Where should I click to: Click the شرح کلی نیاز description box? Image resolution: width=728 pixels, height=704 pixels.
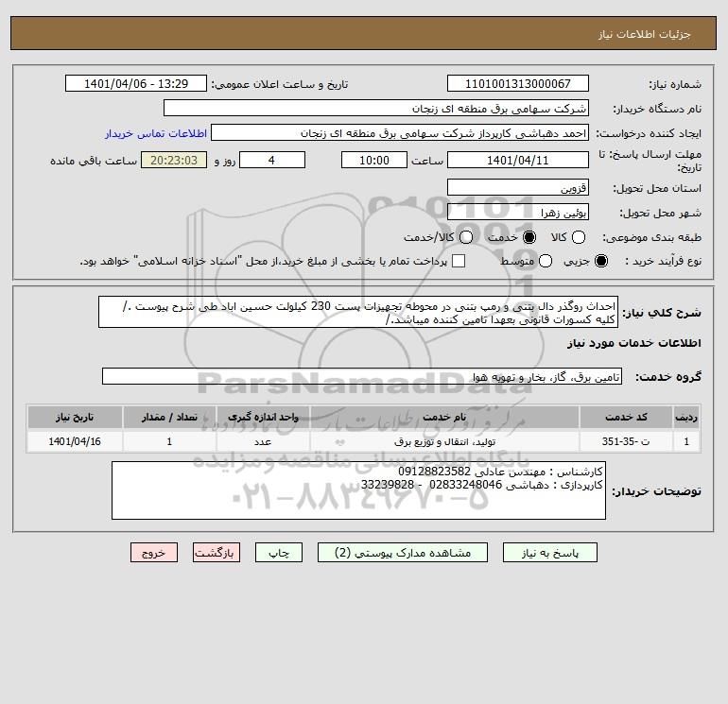[358, 313]
